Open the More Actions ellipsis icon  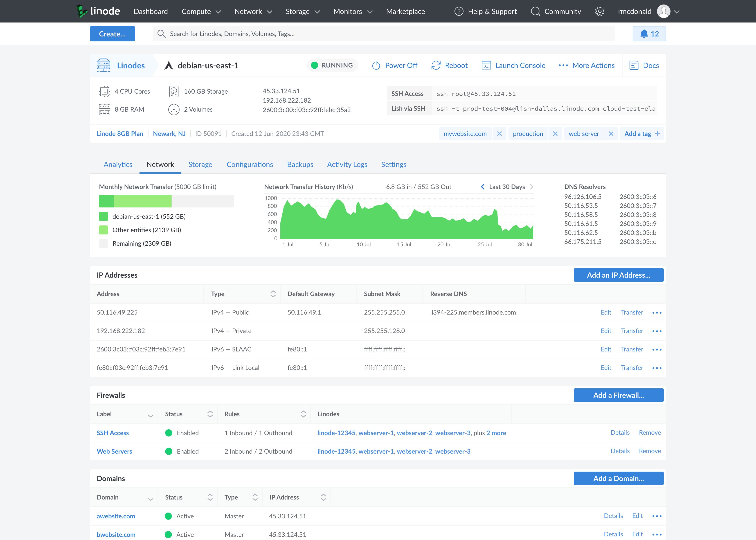pyautogui.click(x=563, y=65)
